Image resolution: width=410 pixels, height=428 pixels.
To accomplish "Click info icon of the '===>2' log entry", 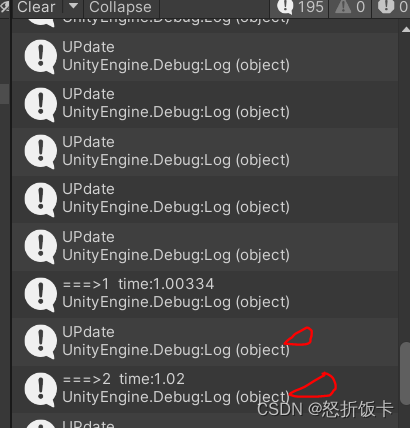I will [x=40, y=390].
